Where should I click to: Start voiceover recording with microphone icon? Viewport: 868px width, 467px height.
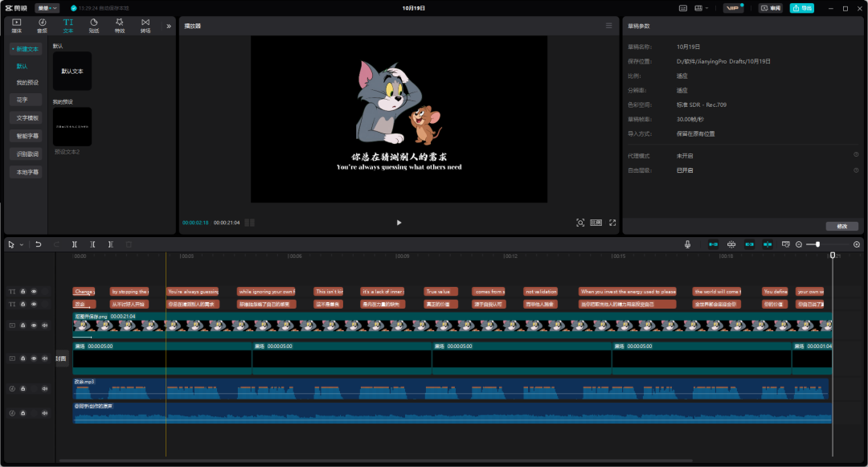[x=687, y=244]
